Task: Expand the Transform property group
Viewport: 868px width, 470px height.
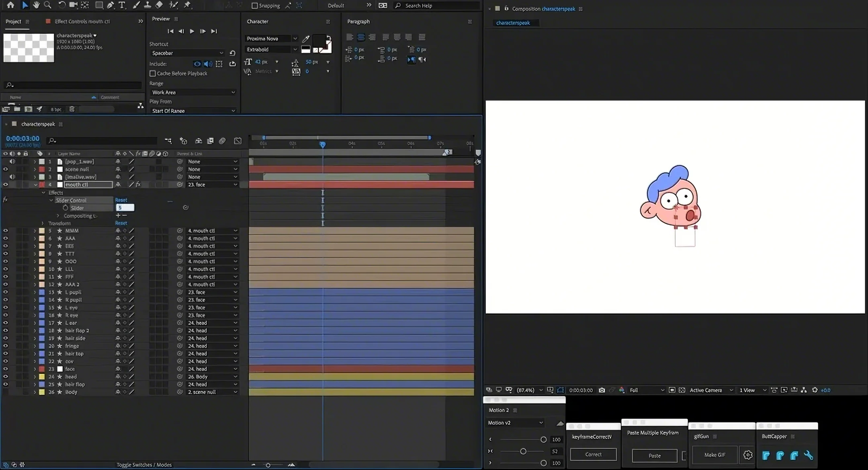Action: click(43, 223)
